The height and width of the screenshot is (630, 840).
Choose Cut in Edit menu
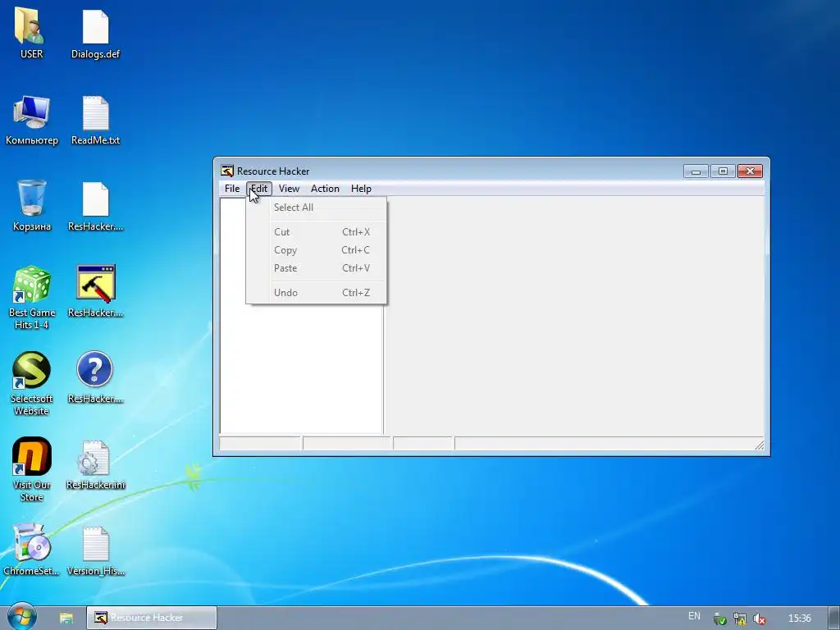tap(317, 232)
